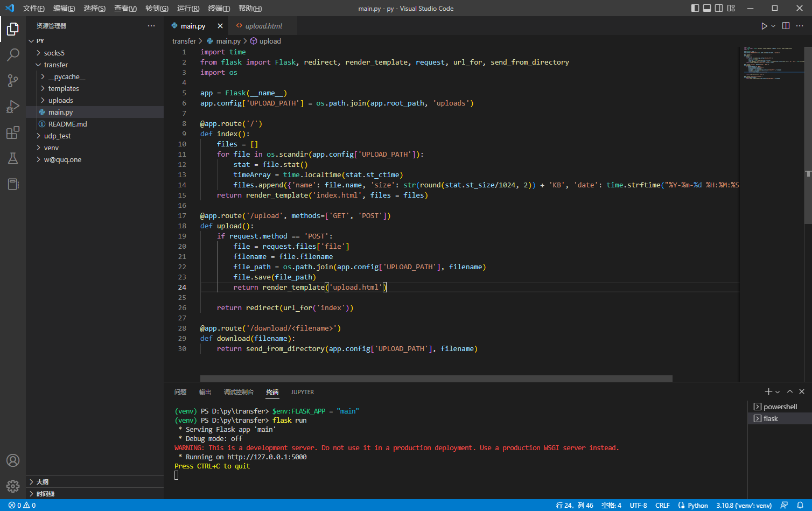
Task: Open the Run and Debug view icon
Action: click(x=13, y=107)
